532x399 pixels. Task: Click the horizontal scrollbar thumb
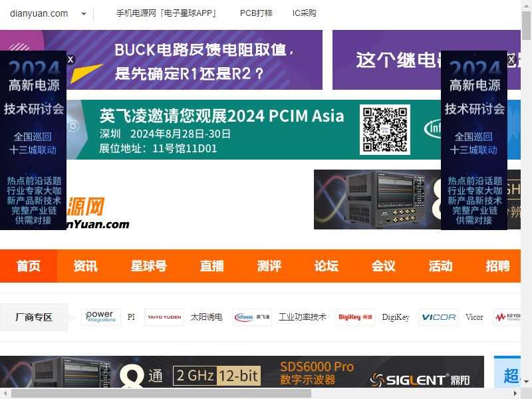coord(161,393)
